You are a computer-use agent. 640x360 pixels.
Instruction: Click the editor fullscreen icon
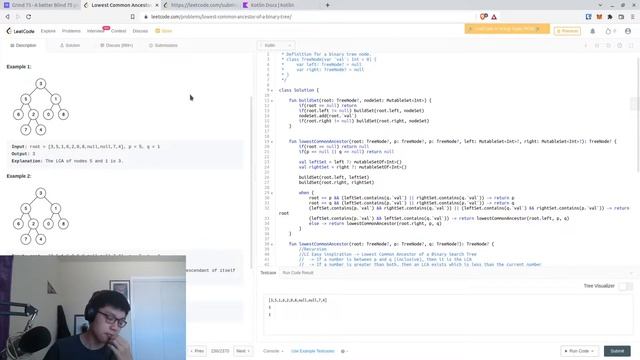[631, 45]
